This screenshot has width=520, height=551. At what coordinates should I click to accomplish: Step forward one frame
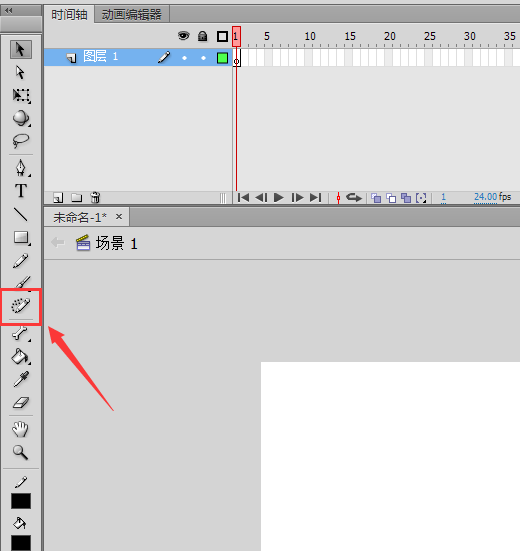(297, 197)
